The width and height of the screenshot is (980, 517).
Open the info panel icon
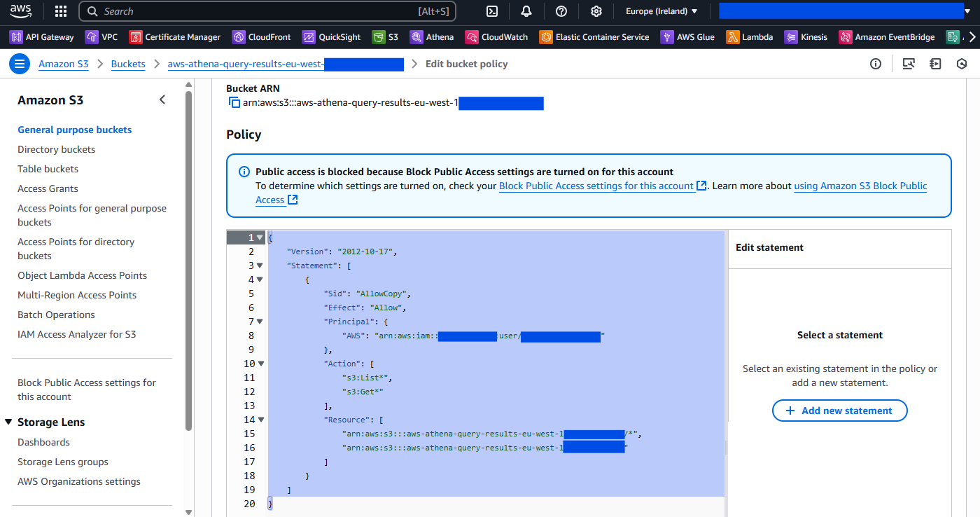[x=876, y=64]
